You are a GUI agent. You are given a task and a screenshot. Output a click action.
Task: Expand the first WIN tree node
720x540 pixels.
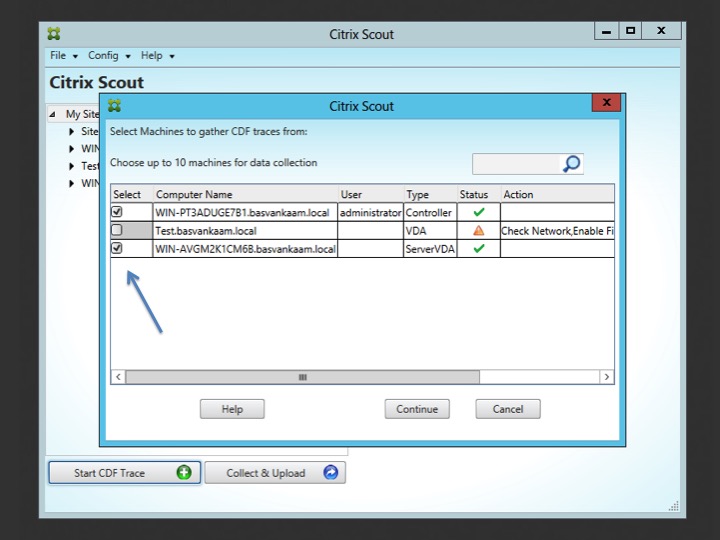[x=72, y=149]
